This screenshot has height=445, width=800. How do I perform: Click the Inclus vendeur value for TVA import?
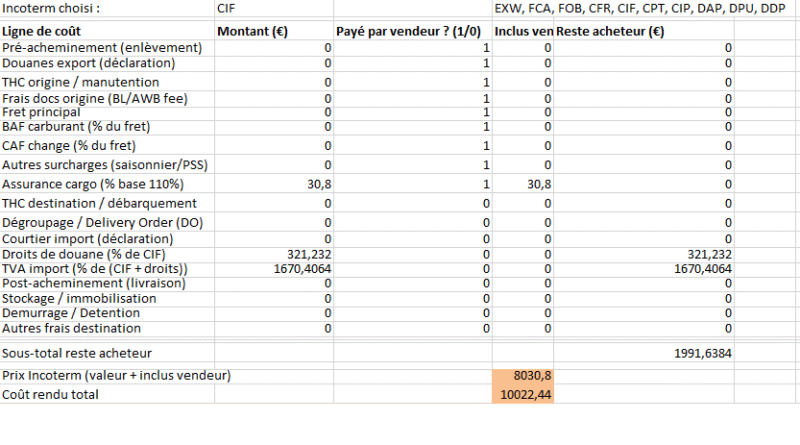click(523, 269)
